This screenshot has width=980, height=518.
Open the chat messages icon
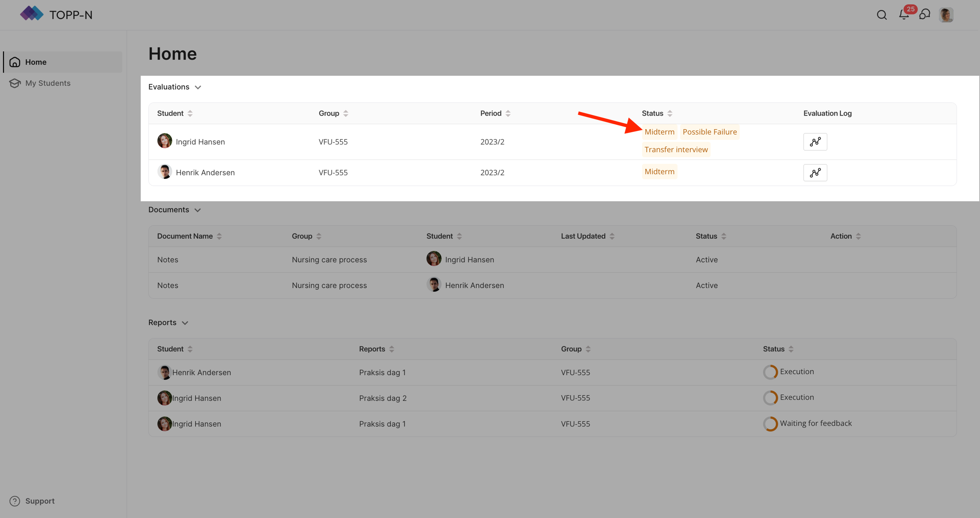[925, 14]
